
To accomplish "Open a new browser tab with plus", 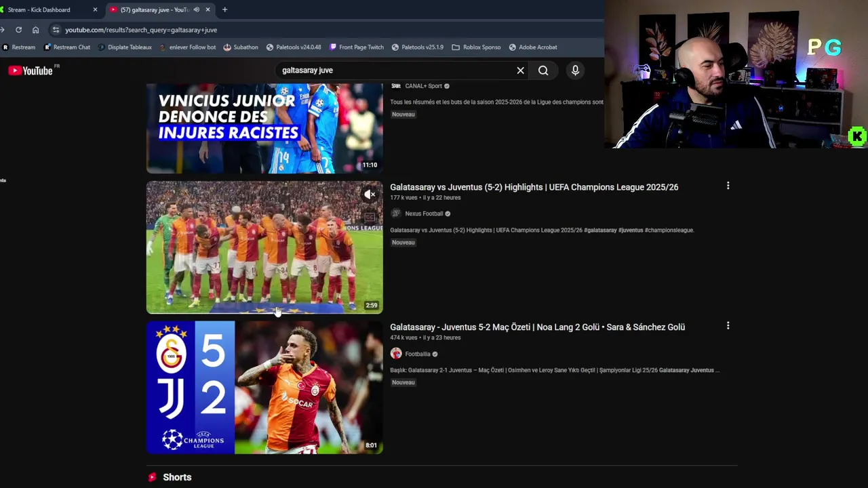I will [224, 9].
